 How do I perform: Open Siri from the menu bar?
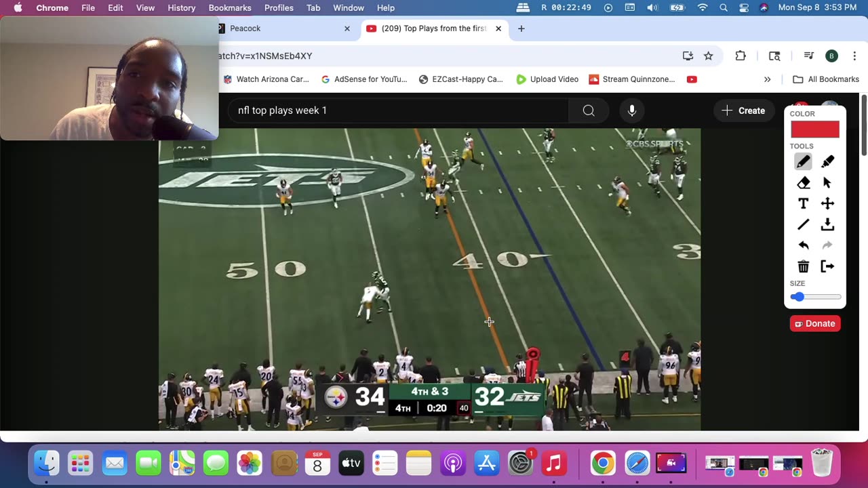[x=764, y=7]
